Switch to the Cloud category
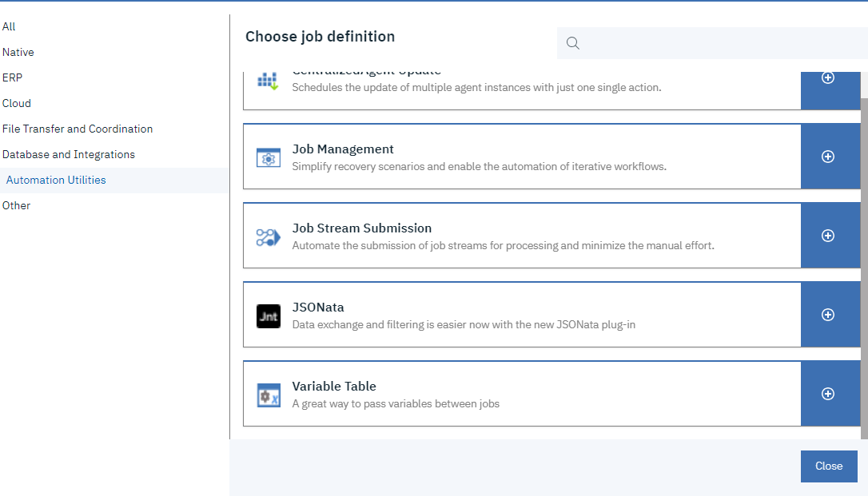Screen dimensions: 868x504 pyautogui.click(x=17, y=103)
